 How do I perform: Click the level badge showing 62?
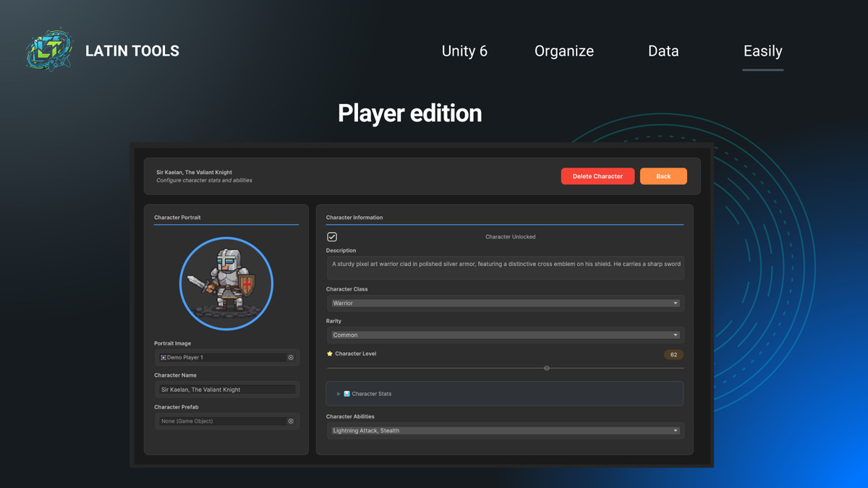click(x=673, y=354)
